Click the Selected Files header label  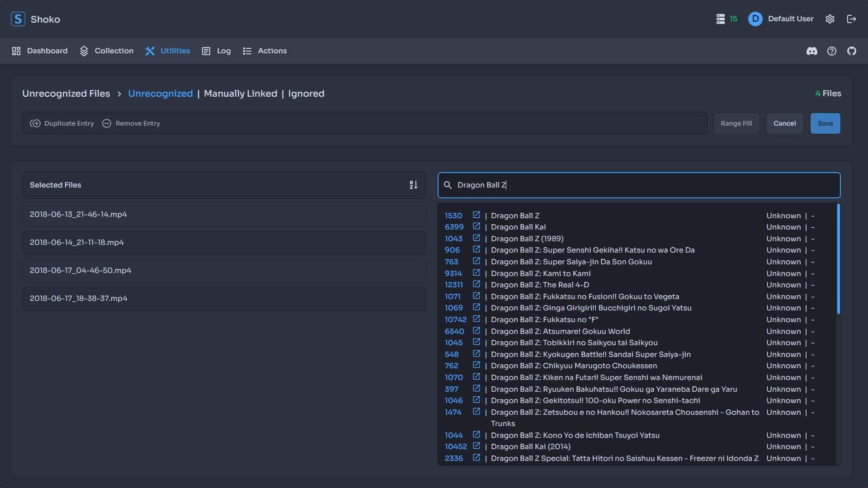click(56, 185)
